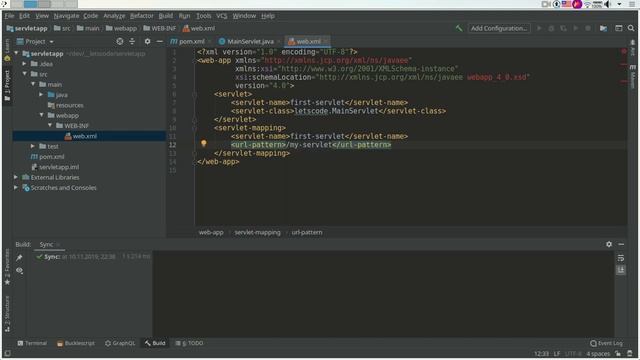Image resolution: width=640 pixels, height=360 pixels.
Task: Open Project panel settings gear
Action: tap(147, 41)
